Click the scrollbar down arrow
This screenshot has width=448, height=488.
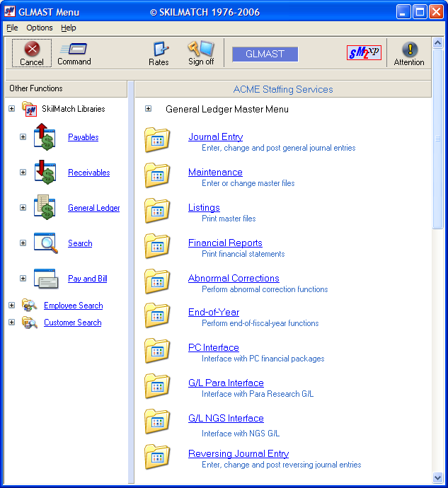[x=437, y=477]
